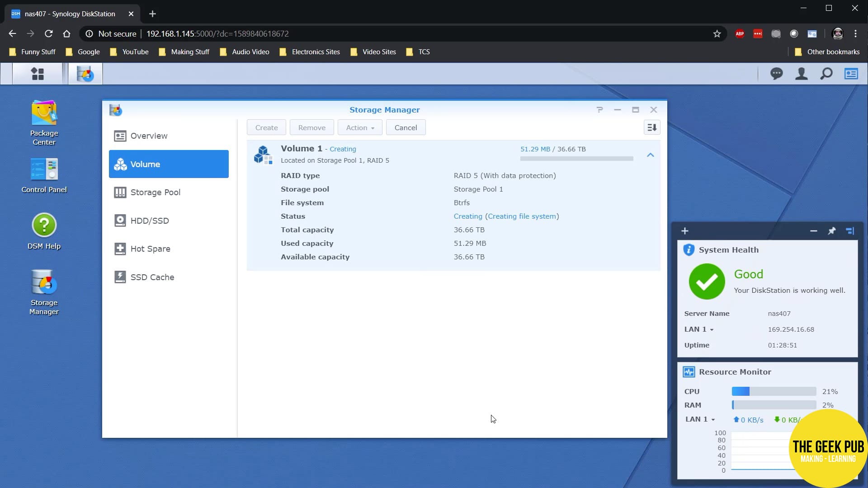The height and width of the screenshot is (488, 868).
Task: Dock the widget panel to the side
Action: [x=850, y=231]
